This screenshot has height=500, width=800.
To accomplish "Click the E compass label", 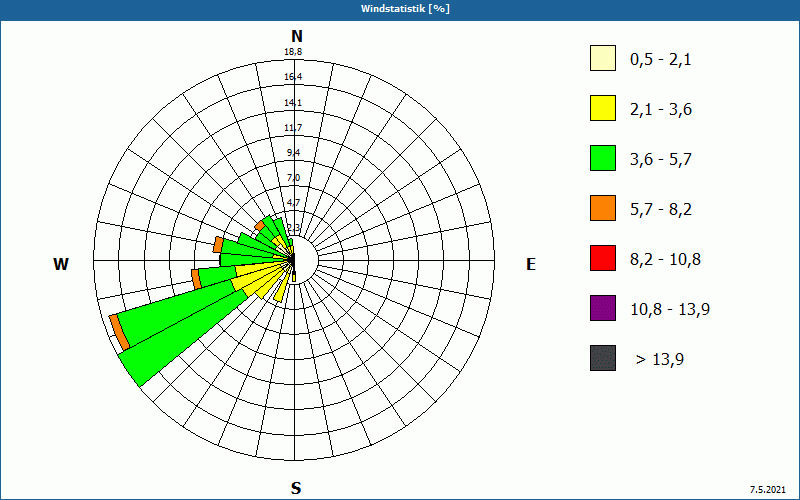I will click(x=531, y=264).
